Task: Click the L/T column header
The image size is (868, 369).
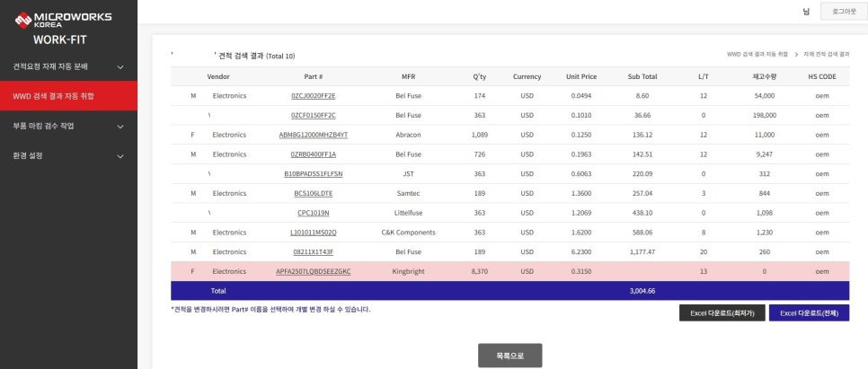Action: tap(703, 76)
